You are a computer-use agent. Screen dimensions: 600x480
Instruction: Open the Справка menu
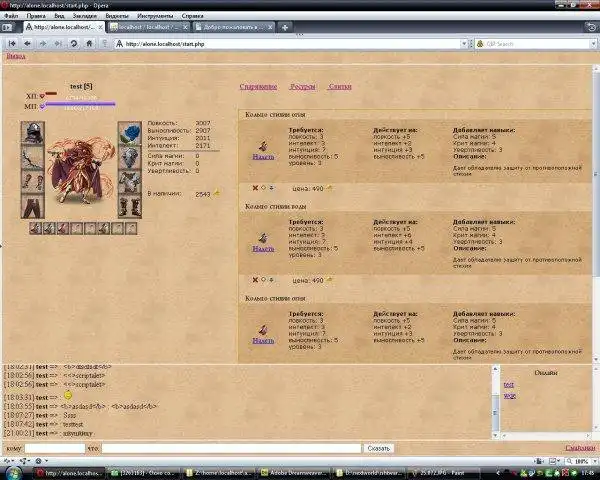tap(192, 16)
